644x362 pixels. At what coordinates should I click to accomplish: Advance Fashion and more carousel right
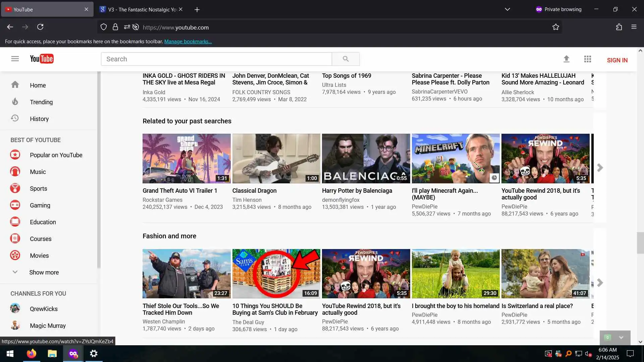600,283
